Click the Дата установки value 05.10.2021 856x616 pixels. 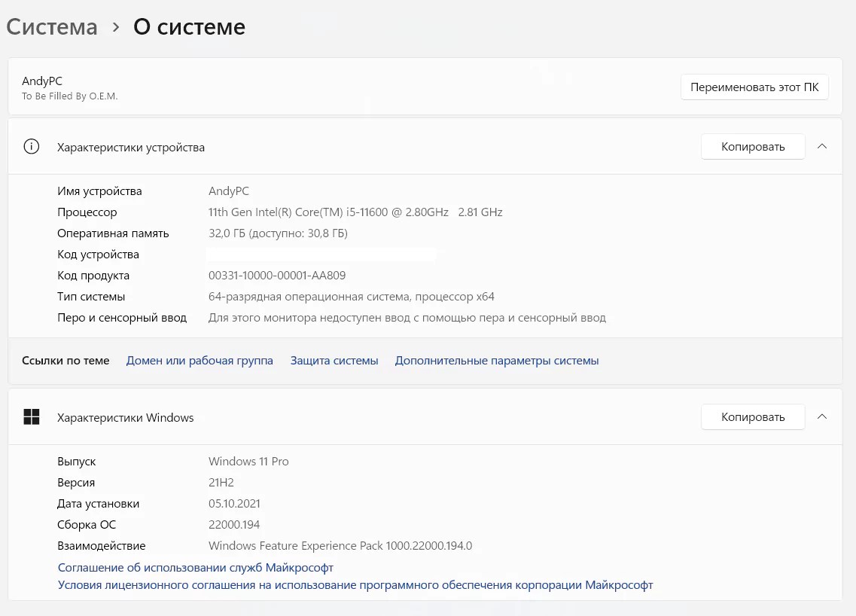coord(234,504)
